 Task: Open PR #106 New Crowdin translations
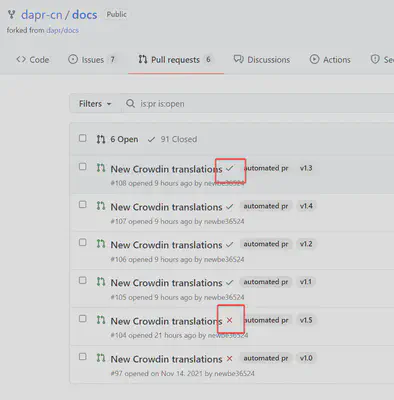(x=166, y=245)
